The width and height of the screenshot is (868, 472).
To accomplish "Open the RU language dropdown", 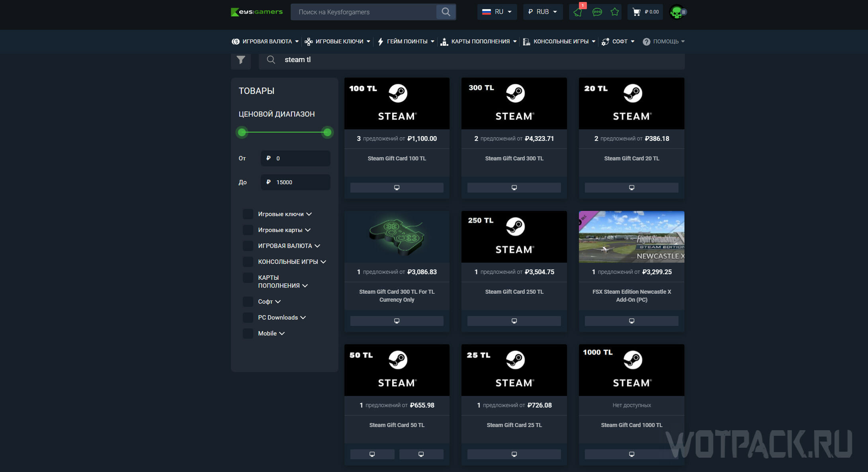I will pos(497,12).
